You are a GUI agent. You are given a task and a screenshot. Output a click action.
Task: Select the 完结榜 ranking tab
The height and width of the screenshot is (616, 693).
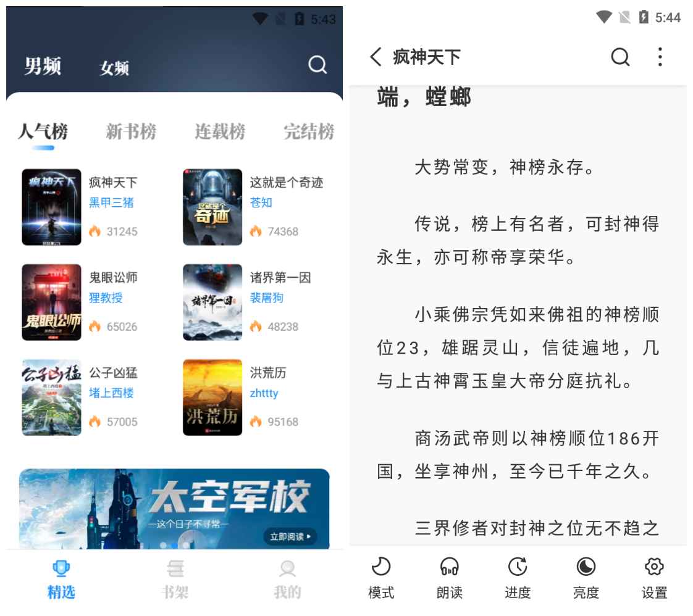click(309, 131)
